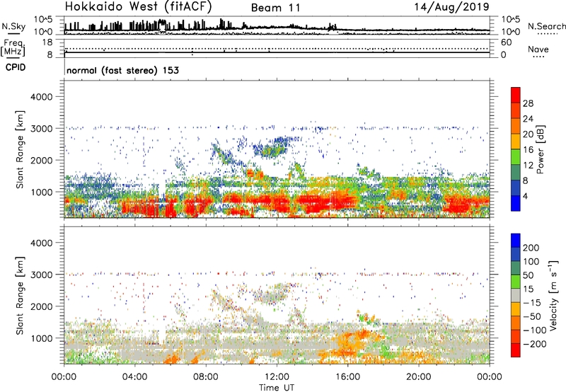
Task: Click the green 15 to 50 Velocity colorbar segment
Action: pyautogui.click(x=516, y=282)
